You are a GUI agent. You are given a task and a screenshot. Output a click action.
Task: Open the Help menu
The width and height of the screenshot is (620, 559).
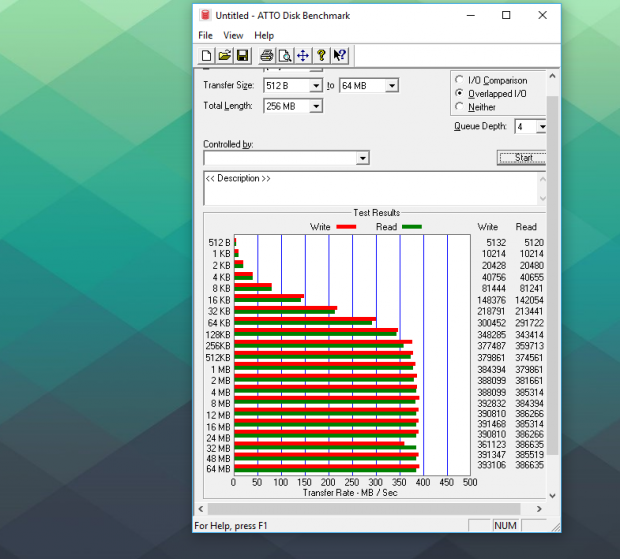pos(264,35)
